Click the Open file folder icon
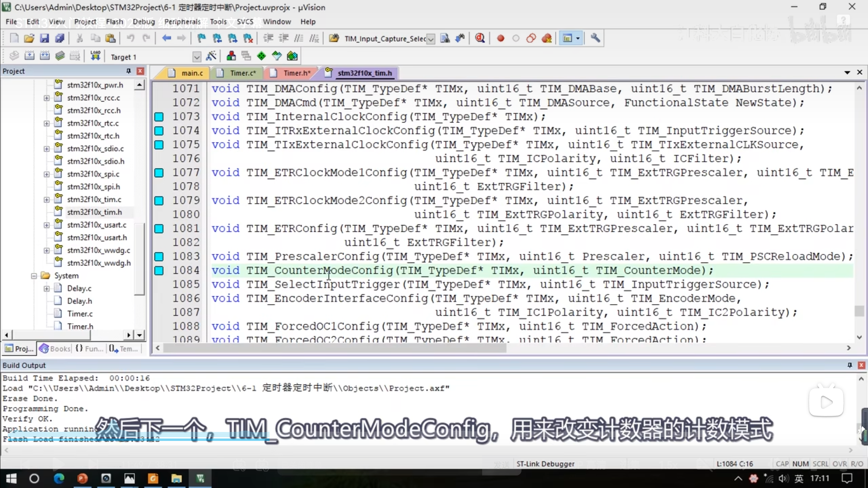 pyautogui.click(x=29, y=38)
